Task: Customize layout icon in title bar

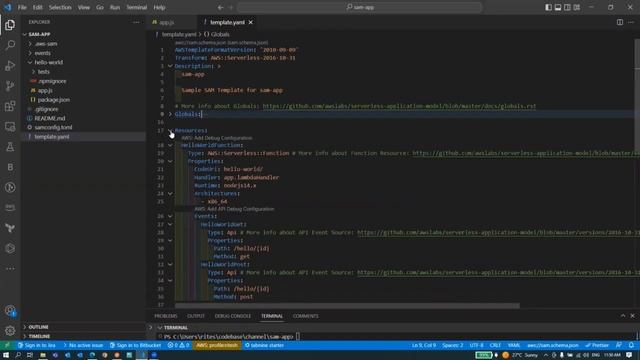Action: pyautogui.click(x=577, y=7)
